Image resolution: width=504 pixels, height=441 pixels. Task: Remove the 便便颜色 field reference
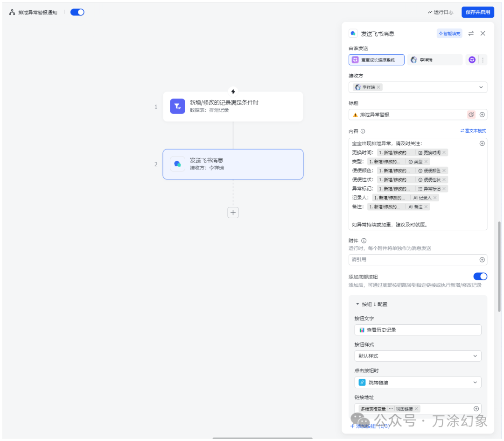click(444, 171)
